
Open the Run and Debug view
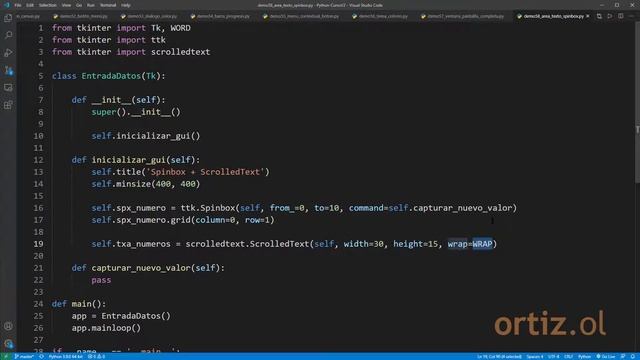tap(8, 53)
